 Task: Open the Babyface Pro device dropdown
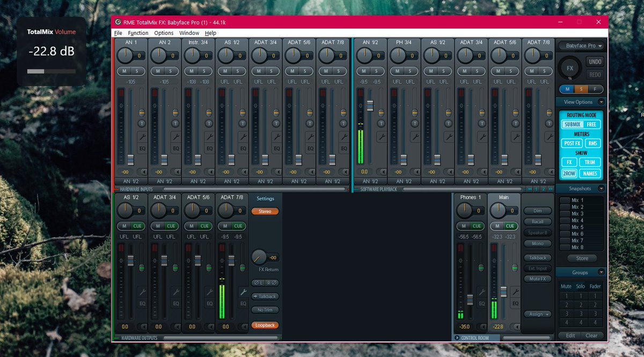[x=581, y=46]
